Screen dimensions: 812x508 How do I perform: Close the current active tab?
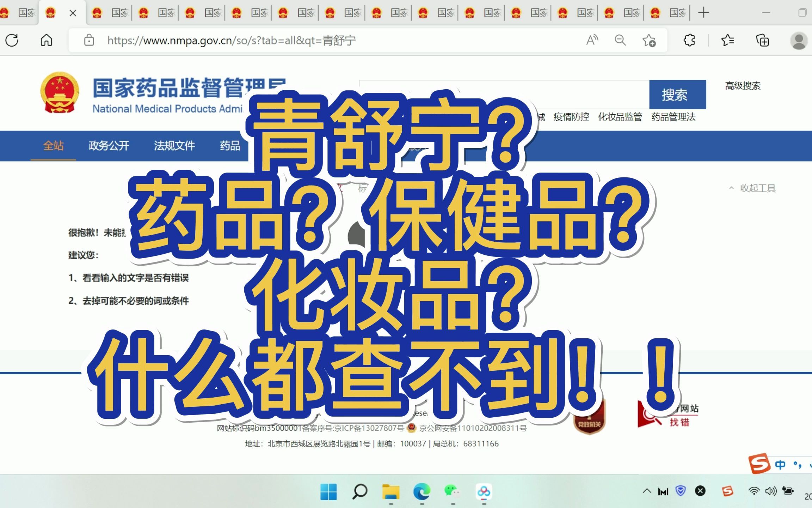pos(73,13)
